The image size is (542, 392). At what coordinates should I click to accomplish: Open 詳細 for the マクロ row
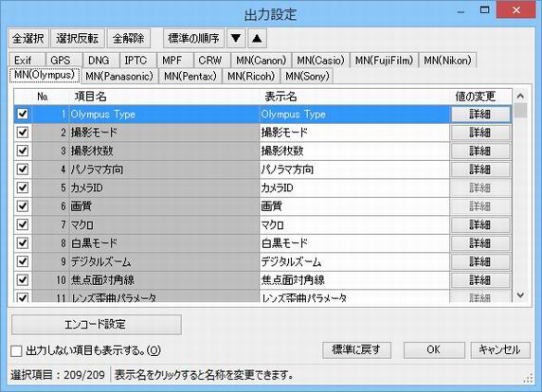[x=480, y=224]
